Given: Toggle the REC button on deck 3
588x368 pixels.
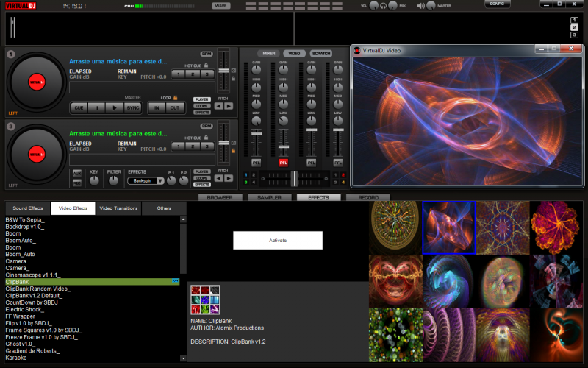Looking at the screenshot, I should 77,183.
